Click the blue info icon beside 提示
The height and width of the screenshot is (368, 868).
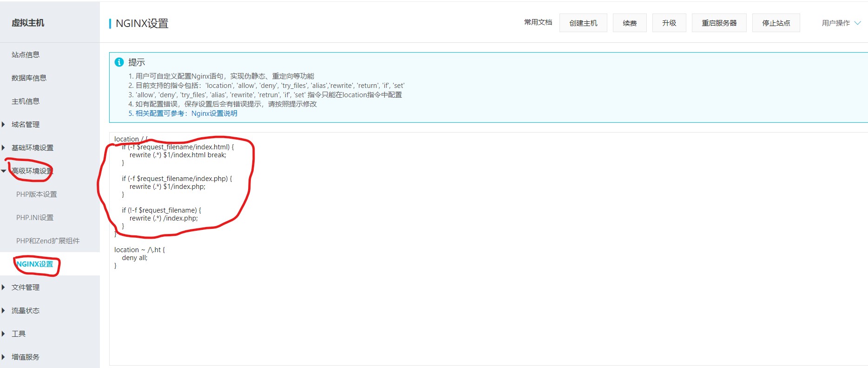click(119, 62)
